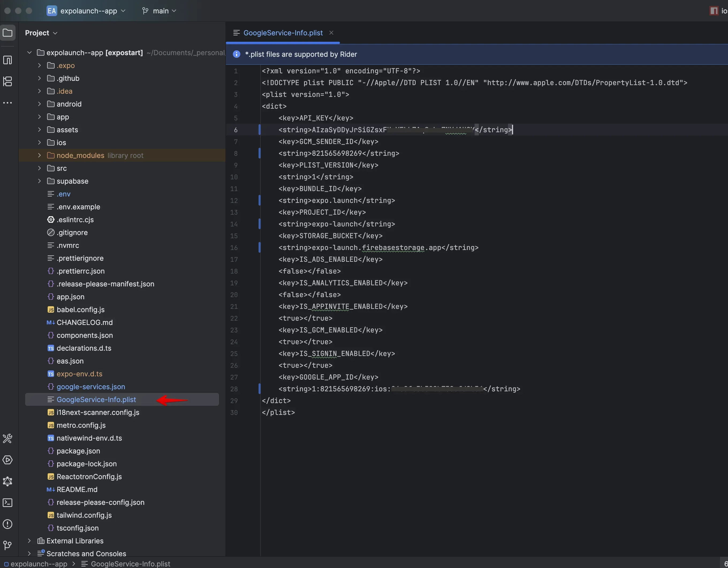Open package.json file
The height and width of the screenshot is (568, 728).
pos(78,451)
